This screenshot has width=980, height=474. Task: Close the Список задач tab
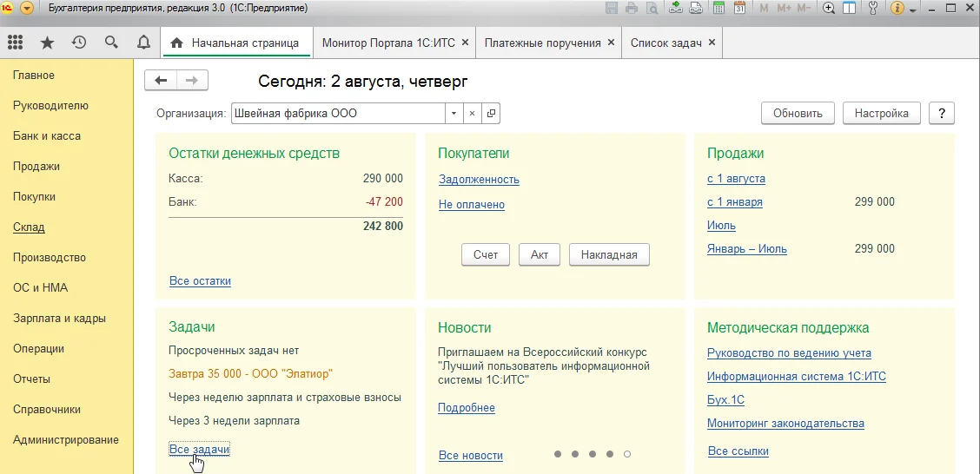click(x=712, y=43)
